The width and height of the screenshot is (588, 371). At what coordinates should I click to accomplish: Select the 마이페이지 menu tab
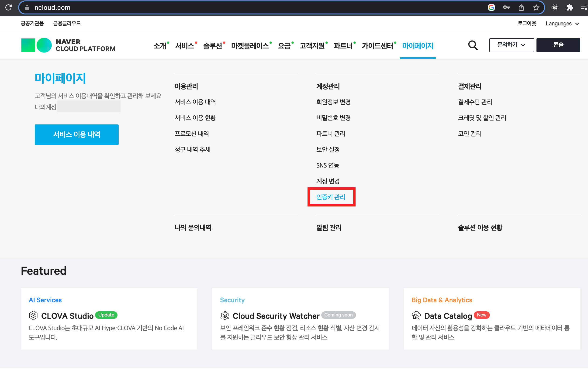tap(418, 46)
